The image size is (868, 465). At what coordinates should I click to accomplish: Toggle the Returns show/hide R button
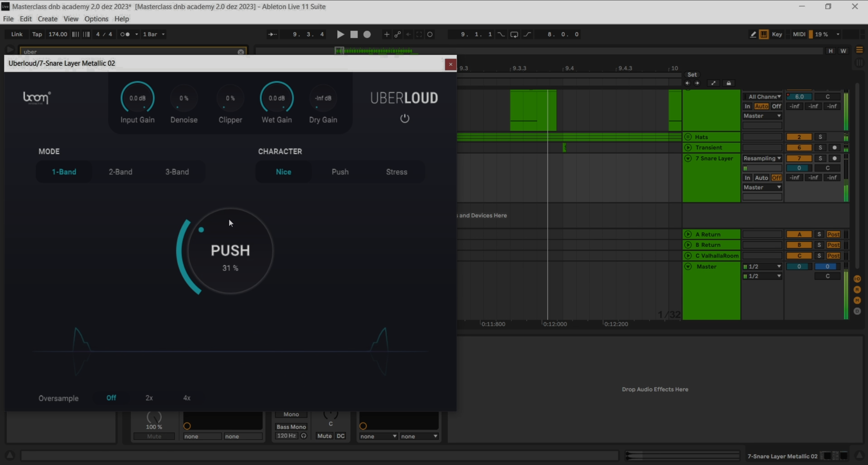click(857, 290)
